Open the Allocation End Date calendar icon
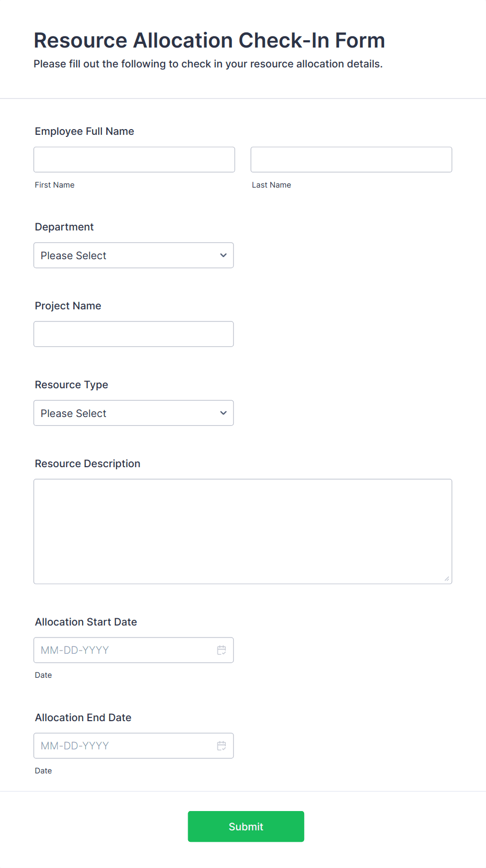This screenshot has height=868, width=486. coord(222,746)
